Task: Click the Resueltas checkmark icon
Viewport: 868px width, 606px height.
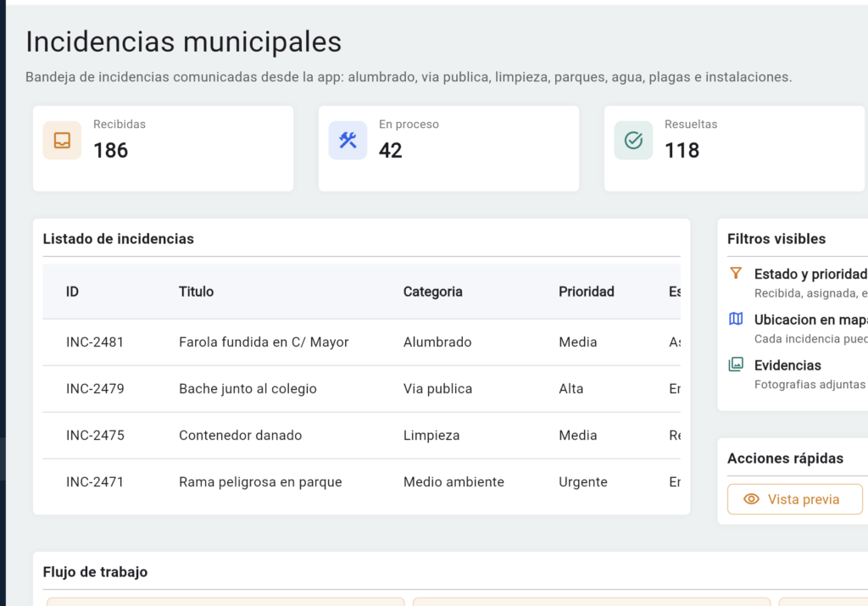Action: (x=633, y=141)
